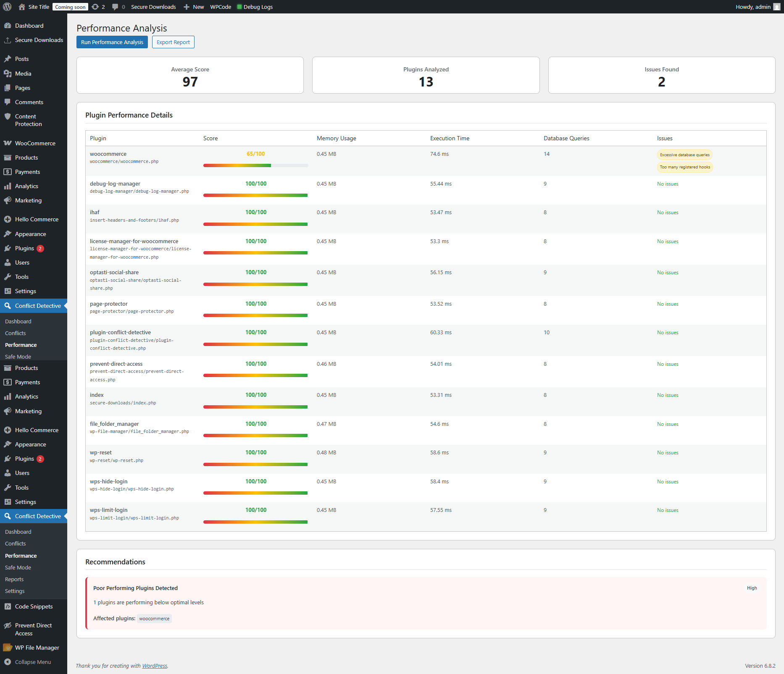Open the updates icon showing 2 pending
This screenshot has height=674, width=784.
(x=96, y=7)
